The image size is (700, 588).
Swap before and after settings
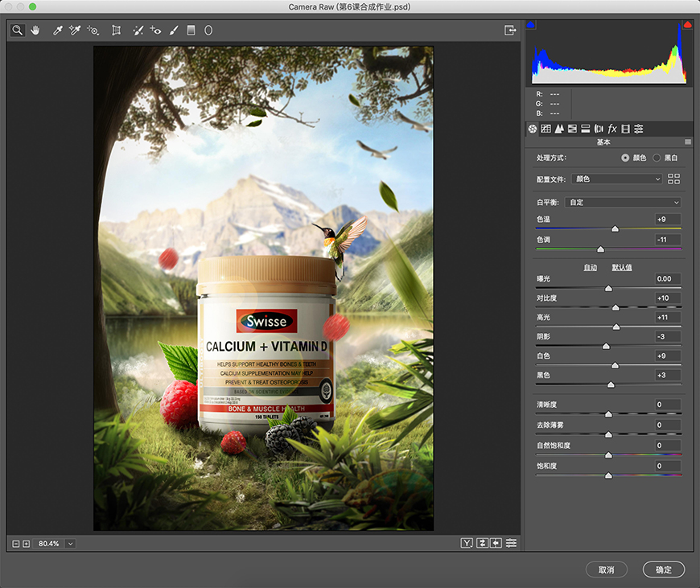[x=482, y=543]
